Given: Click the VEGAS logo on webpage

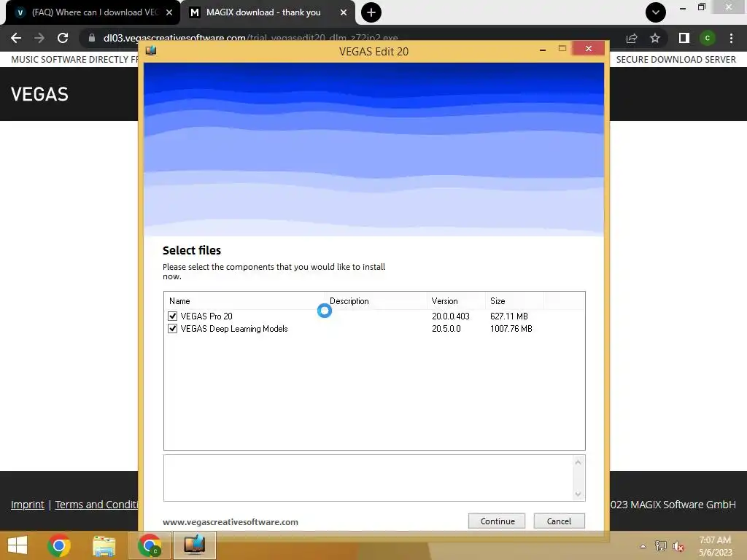Looking at the screenshot, I should pos(39,94).
